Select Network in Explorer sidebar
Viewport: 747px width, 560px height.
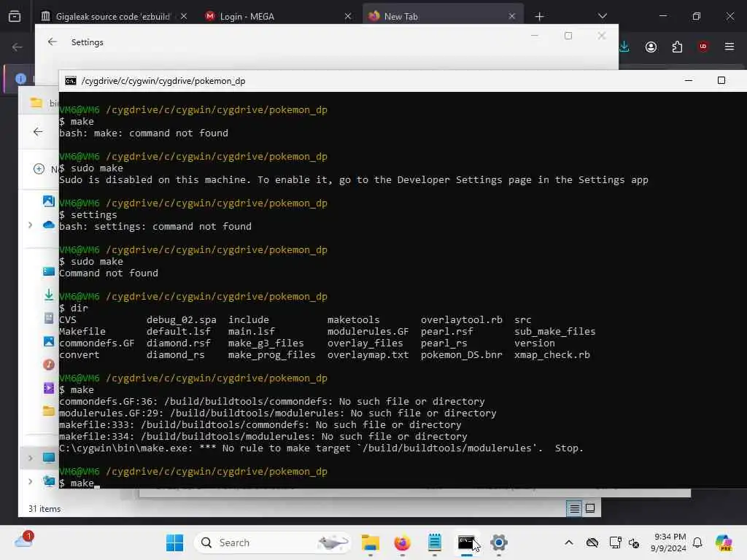click(x=49, y=481)
